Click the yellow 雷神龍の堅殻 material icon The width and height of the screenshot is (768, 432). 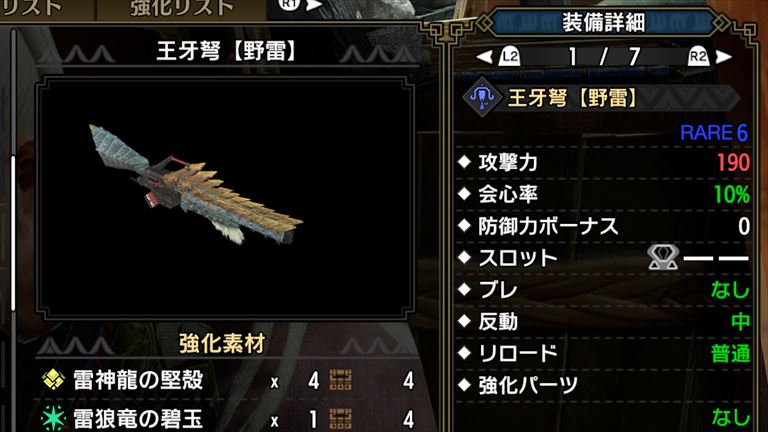[53, 380]
